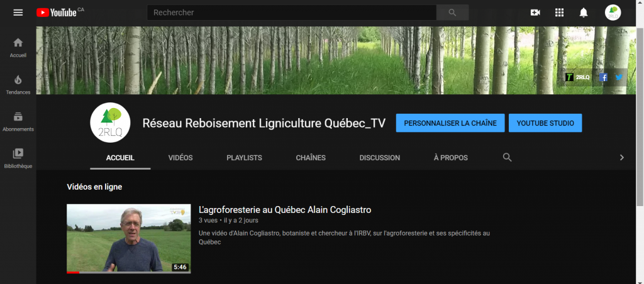Open the Twitter banner link
The image size is (644, 284).
tap(619, 77)
